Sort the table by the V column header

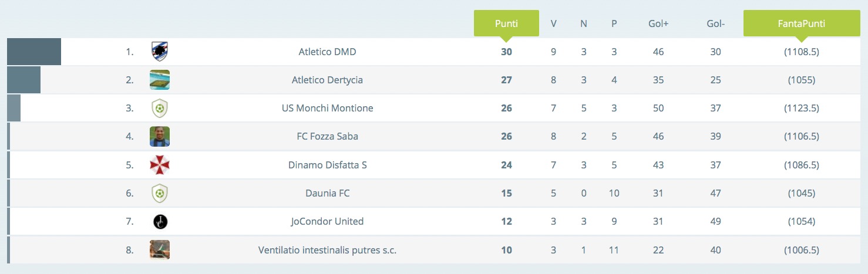[553, 24]
